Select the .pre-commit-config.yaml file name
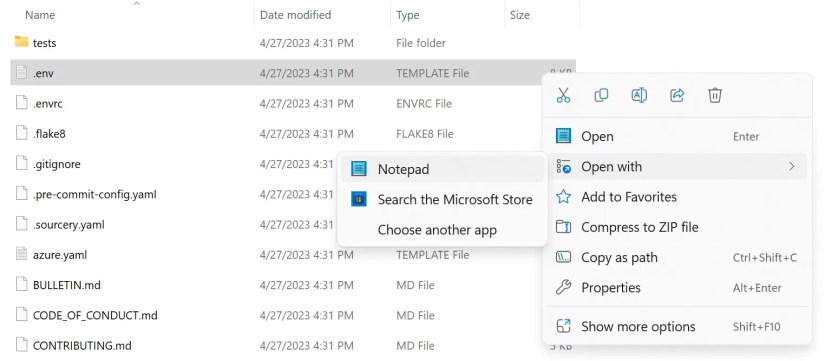The height and width of the screenshot is (361, 825). coord(95,194)
